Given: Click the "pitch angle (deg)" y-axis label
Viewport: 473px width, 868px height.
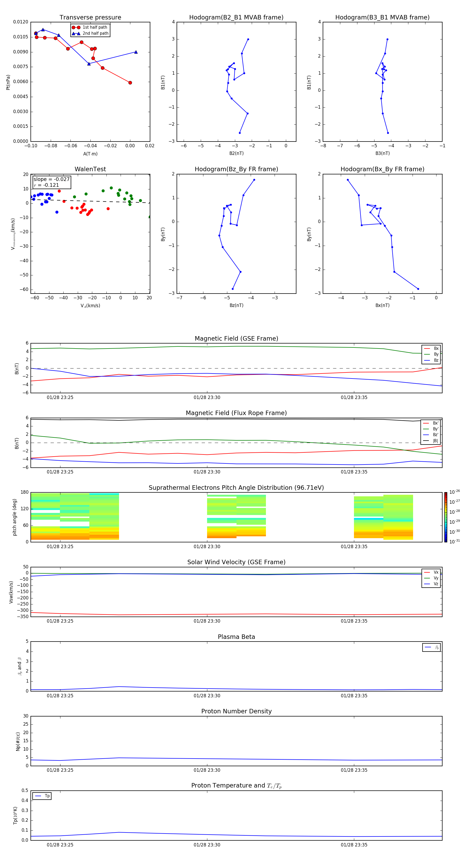Looking at the screenshot, I should coord(14,517).
